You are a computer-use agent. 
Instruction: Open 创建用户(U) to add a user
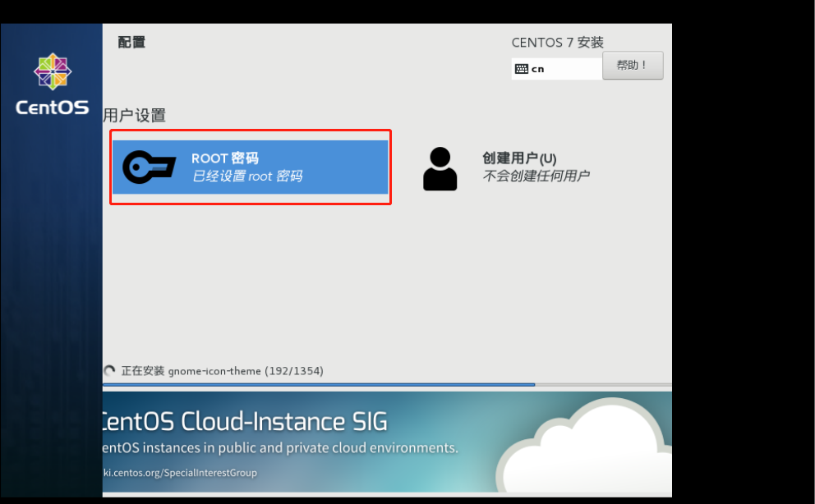click(519, 158)
